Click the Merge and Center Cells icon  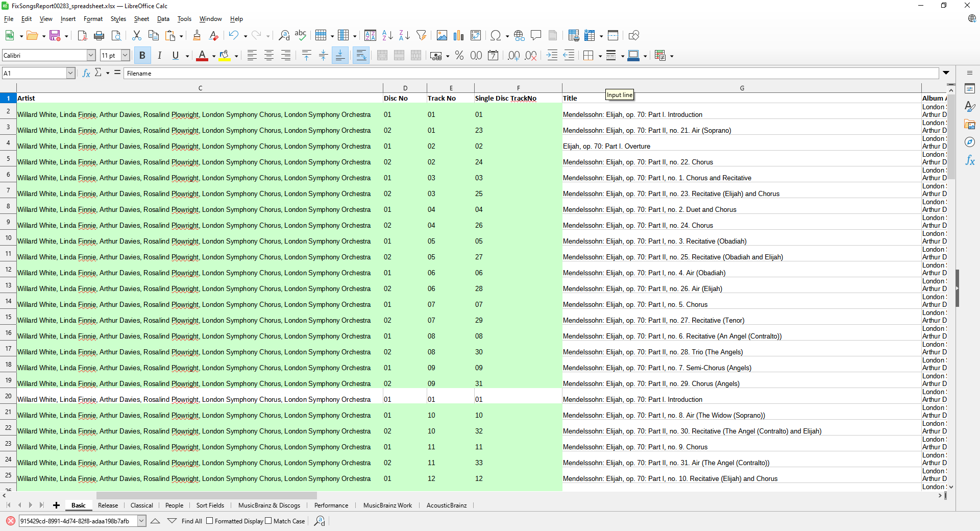(x=382, y=56)
